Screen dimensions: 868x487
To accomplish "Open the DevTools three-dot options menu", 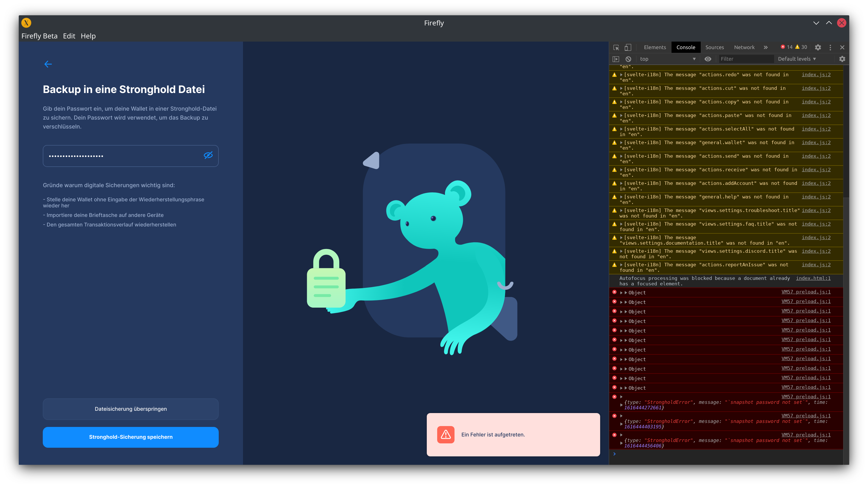I will pos(830,47).
